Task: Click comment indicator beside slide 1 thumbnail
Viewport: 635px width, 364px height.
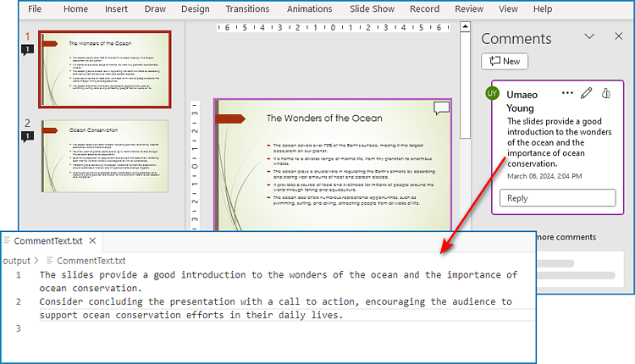Action: click(27, 50)
